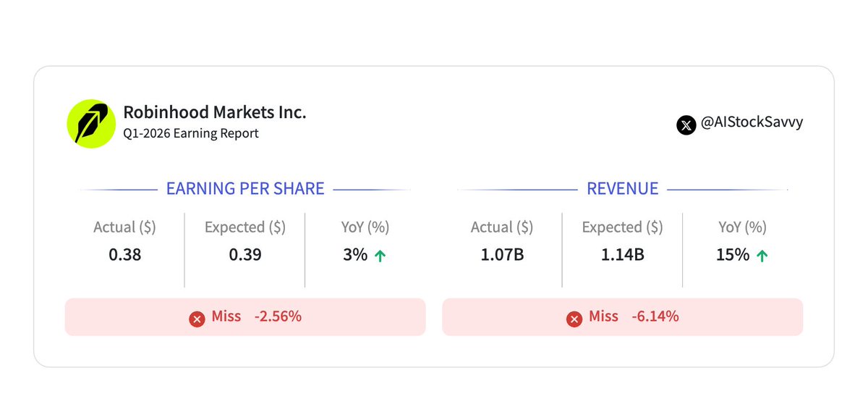
Task: Click the actual revenue value 1.07B
Action: [x=502, y=255]
